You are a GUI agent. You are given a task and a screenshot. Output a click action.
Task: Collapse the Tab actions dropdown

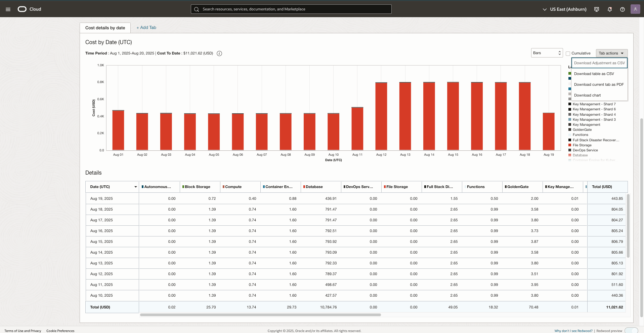tap(612, 53)
